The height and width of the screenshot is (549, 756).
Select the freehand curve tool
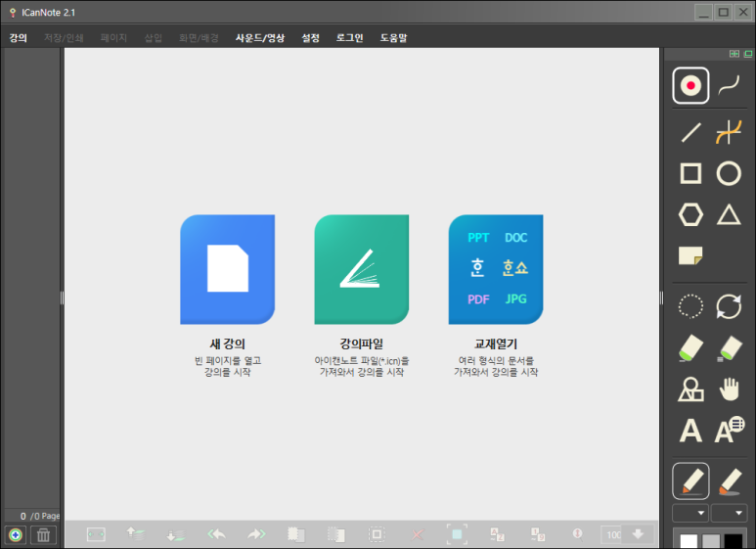[x=729, y=85]
